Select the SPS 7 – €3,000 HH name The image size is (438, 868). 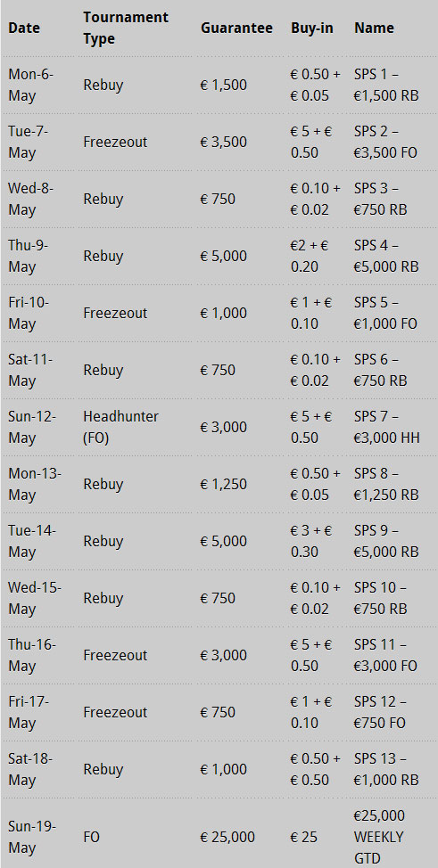[387, 428]
